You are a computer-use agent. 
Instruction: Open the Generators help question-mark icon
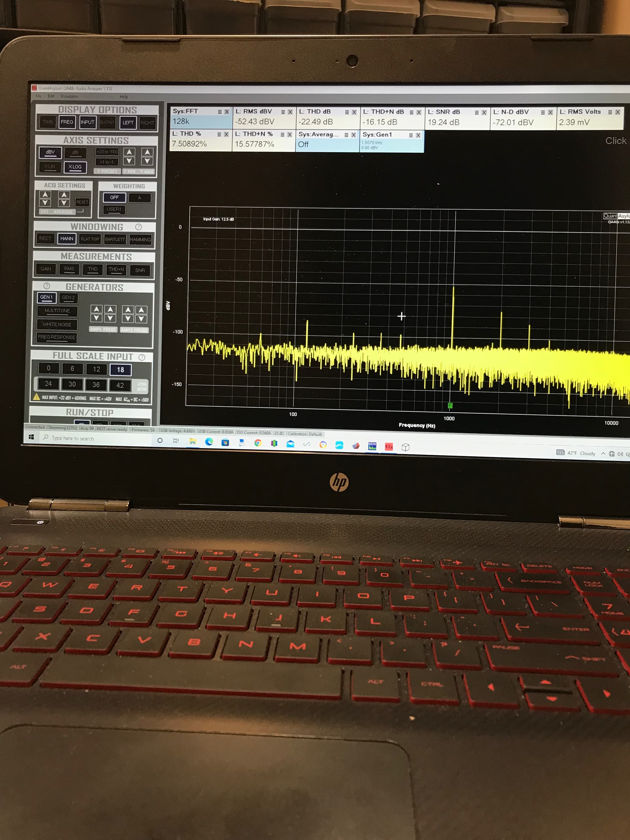[x=47, y=286]
